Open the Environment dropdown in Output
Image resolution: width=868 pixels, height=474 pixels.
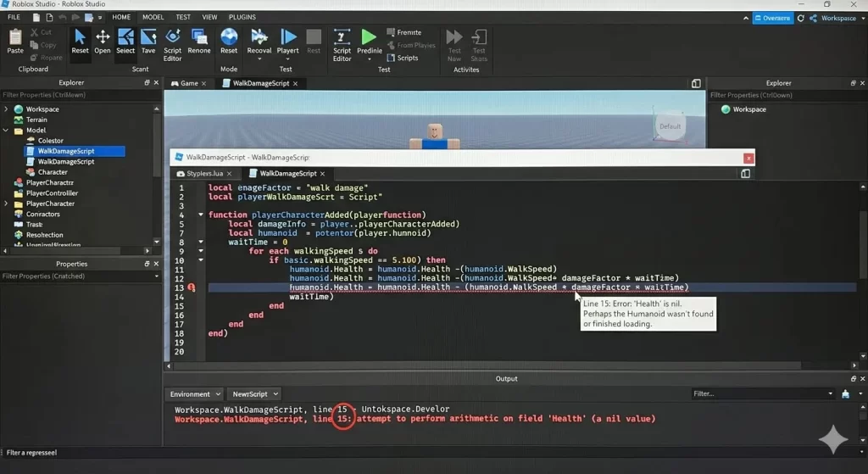tap(194, 394)
